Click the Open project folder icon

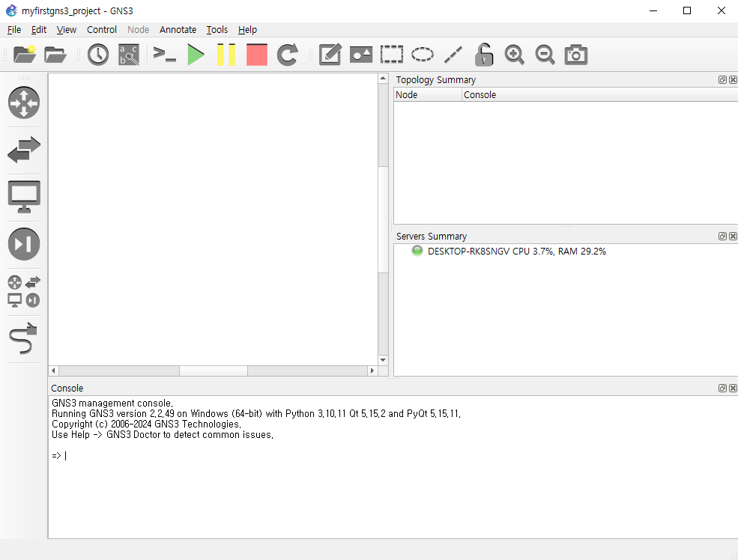[x=55, y=55]
